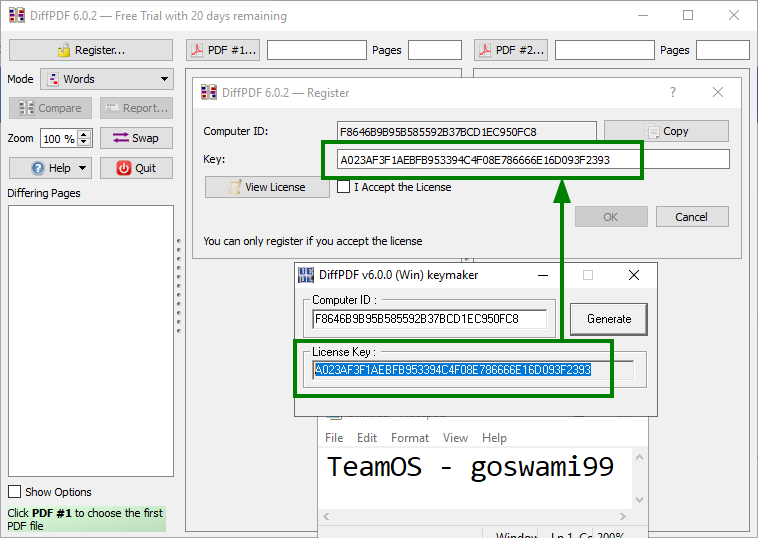758x538 pixels.
Task: Click the PDF #1 filename input field
Action: (317, 50)
